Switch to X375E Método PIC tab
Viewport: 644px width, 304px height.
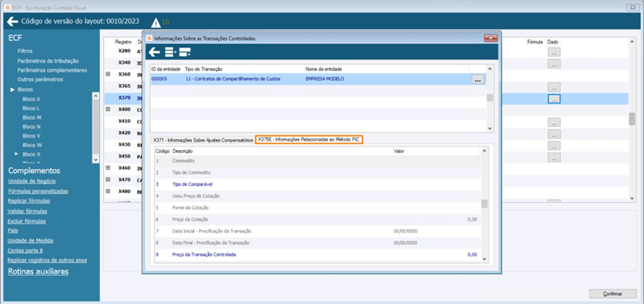[309, 140]
